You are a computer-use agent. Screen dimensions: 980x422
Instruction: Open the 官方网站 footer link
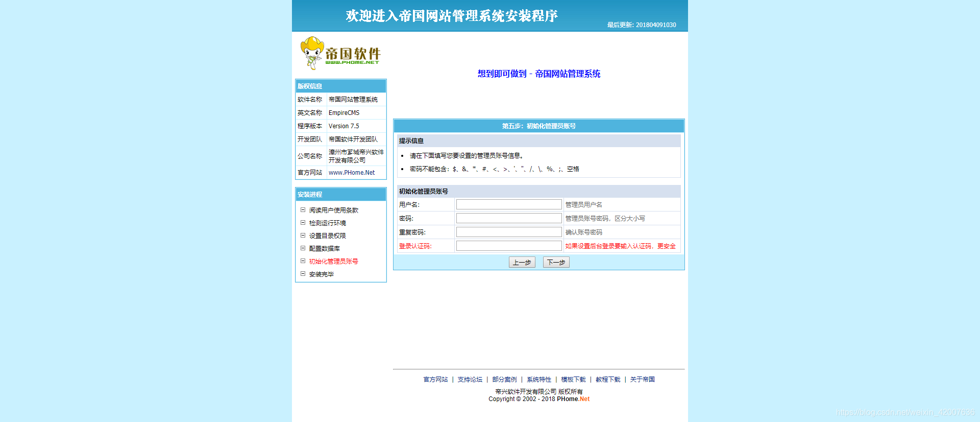pos(435,380)
